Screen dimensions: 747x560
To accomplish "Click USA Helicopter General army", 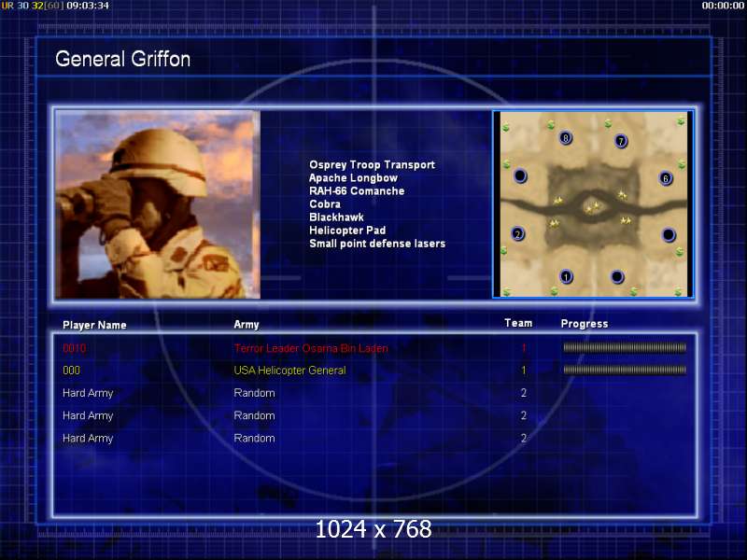I will (x=289, y=371).
